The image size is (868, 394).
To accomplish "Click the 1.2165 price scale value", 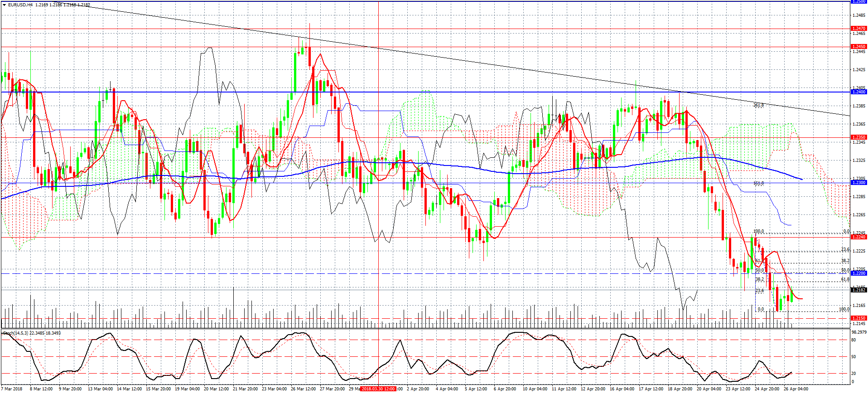I will (x=859, y=306).
